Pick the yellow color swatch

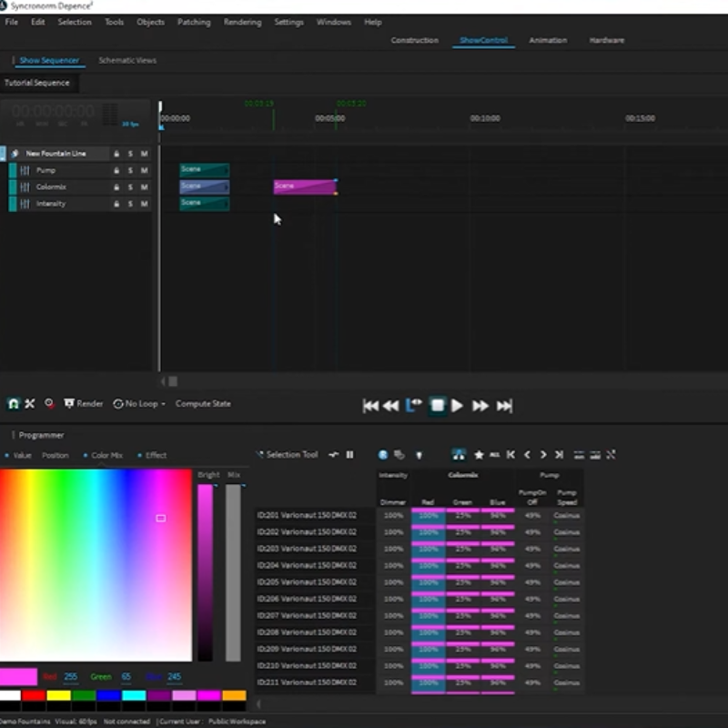pos(59,696)
